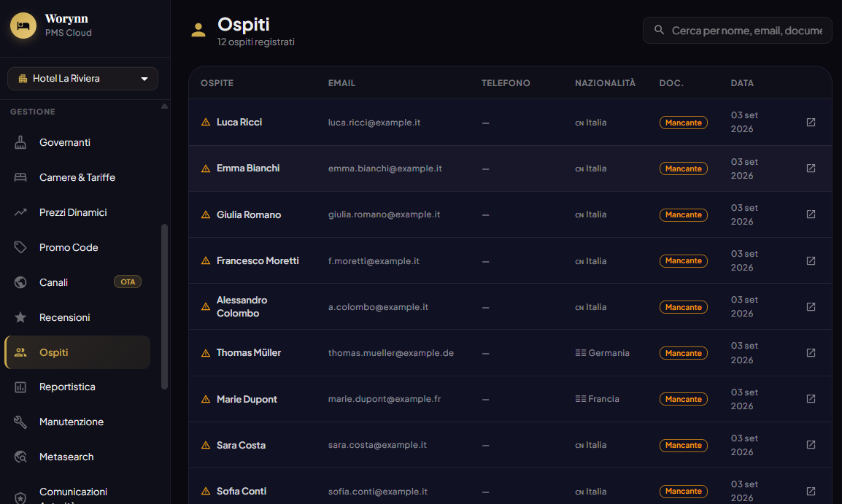Open the Reportistica section
Image resolution: width=842 pixels, height=504 pixels.
(x=77, y=387)
